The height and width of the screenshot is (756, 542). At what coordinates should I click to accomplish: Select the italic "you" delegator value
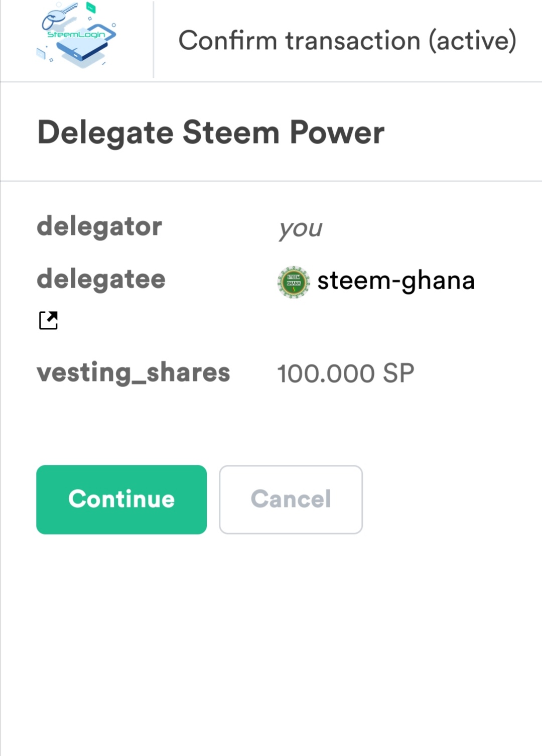click(301, 229)
